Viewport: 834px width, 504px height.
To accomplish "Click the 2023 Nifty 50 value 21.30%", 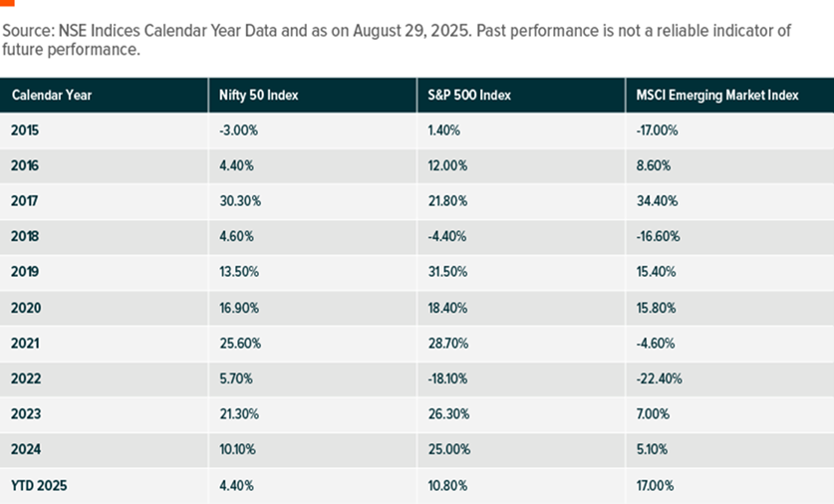I will [x=239, y=414].
